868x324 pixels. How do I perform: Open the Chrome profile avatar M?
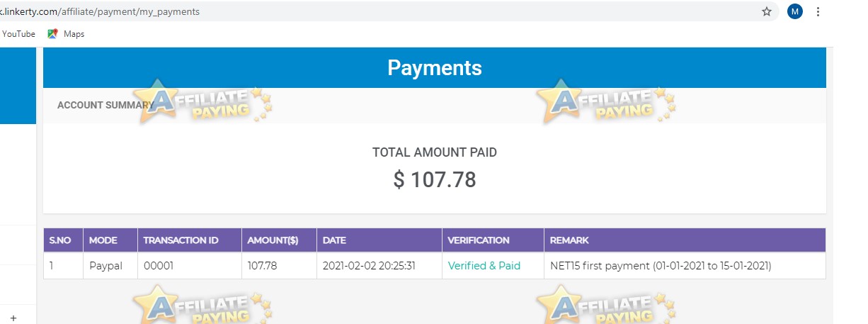pyautogui.click(x=795, y=11)
